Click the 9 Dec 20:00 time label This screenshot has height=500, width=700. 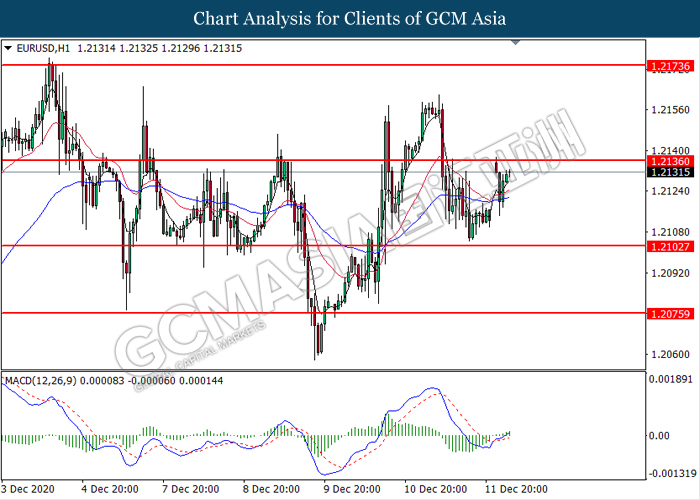(x=352, y=489)
